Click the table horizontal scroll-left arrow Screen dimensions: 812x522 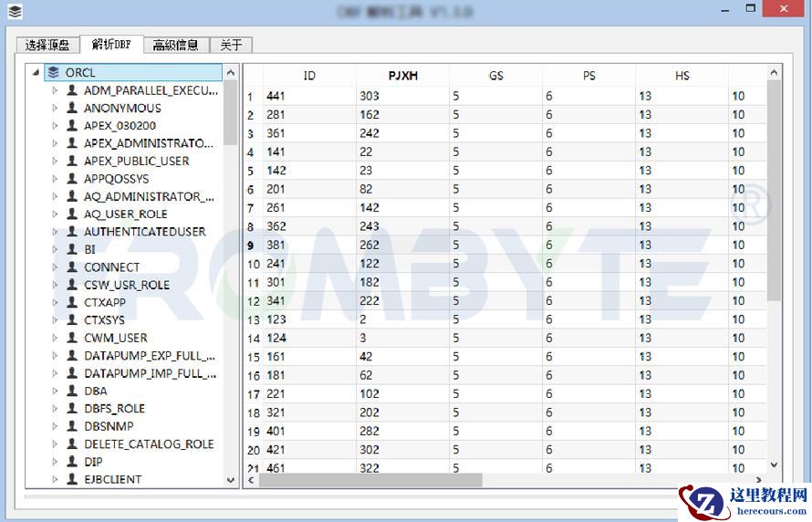251,480
